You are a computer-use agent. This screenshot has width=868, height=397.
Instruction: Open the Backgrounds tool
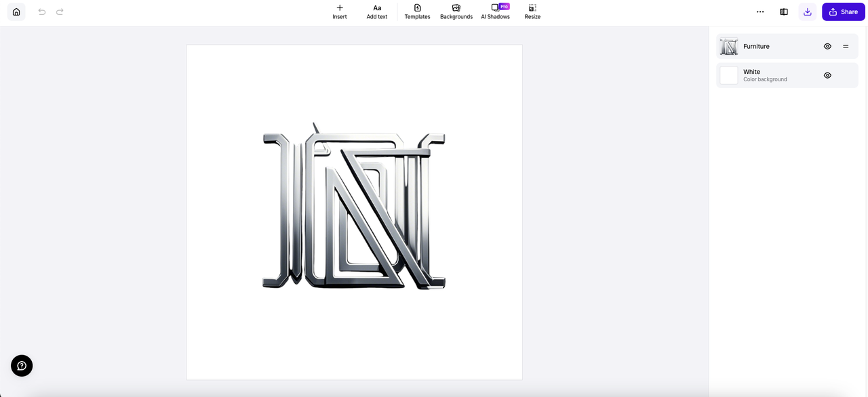click(456, 12)
